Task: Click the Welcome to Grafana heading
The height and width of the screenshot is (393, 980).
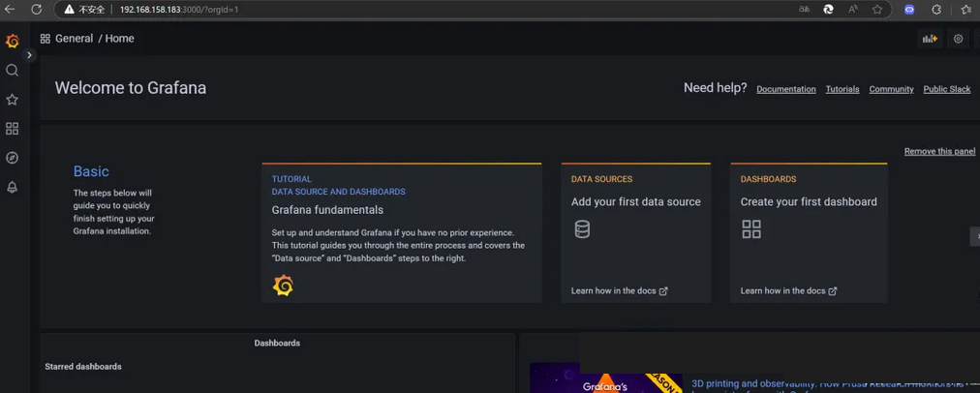Action: pyautogui.click(x=131, y=88)
